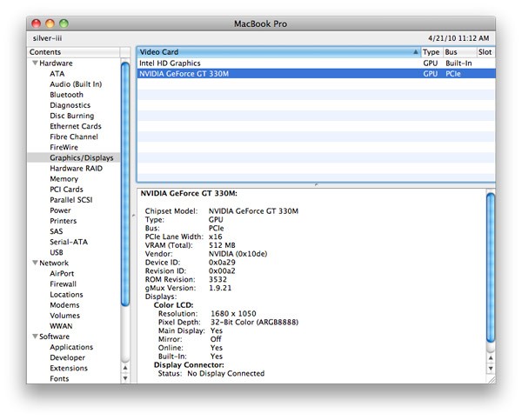Select USB in the Hardware list
This screenshot has height=420, width=522.
click(x=57, y=252)
